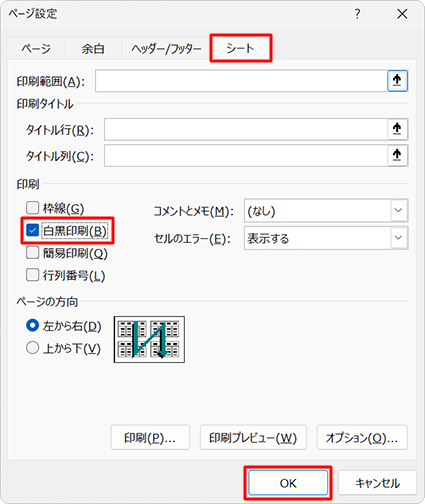The image size is (425, 504).
Task: Enable the 簡易印刷(Q) checkbox
Action: (x=32, y=253)
